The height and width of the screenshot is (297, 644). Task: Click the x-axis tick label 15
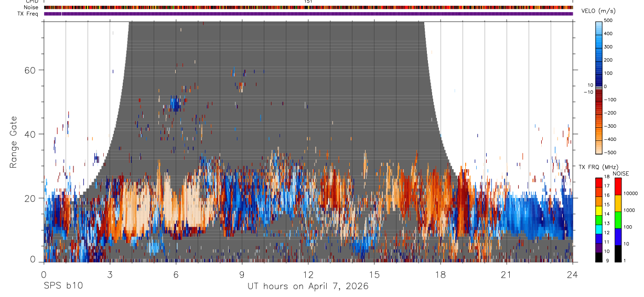click(374, 274)
